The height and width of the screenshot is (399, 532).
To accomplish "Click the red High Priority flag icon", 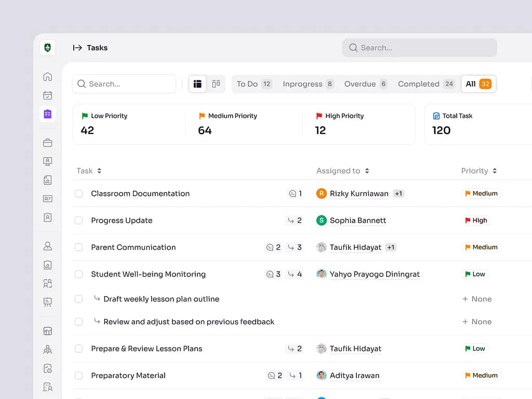I will pos(319,116).
